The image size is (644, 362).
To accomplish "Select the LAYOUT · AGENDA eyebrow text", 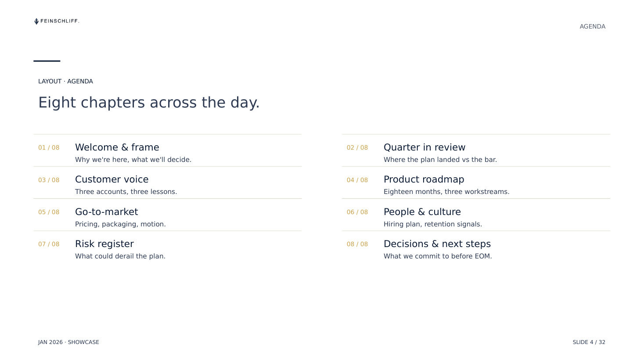I will (65, 81).
